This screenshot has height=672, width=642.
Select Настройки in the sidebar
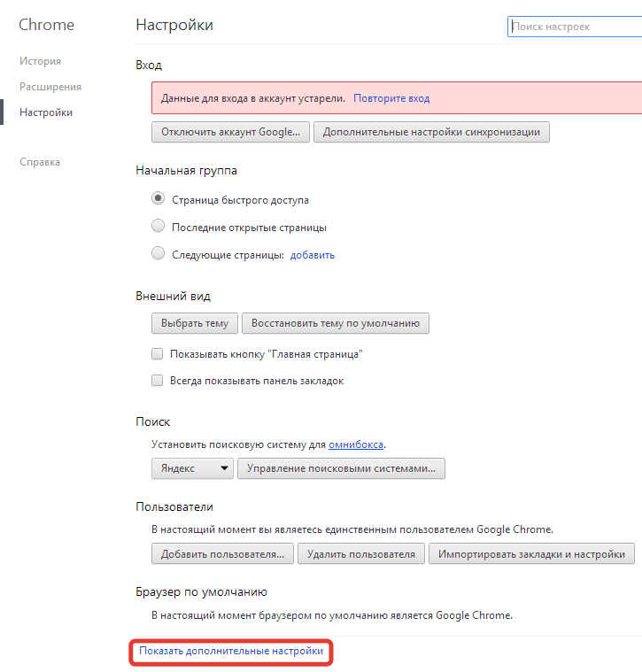(46, 112)
